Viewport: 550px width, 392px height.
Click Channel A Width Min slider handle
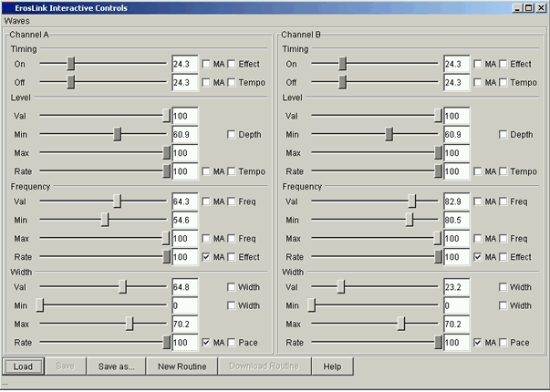click(x=40, y=305)
